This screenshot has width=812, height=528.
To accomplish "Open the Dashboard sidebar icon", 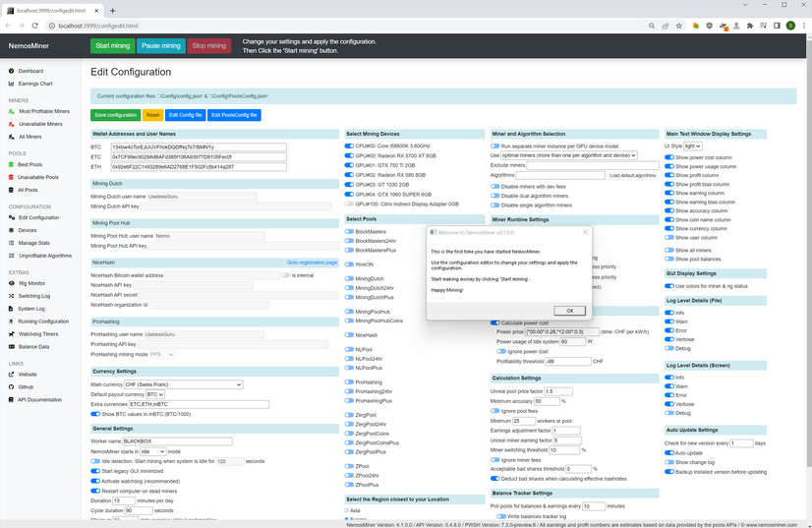I will (x=12, y=71).
